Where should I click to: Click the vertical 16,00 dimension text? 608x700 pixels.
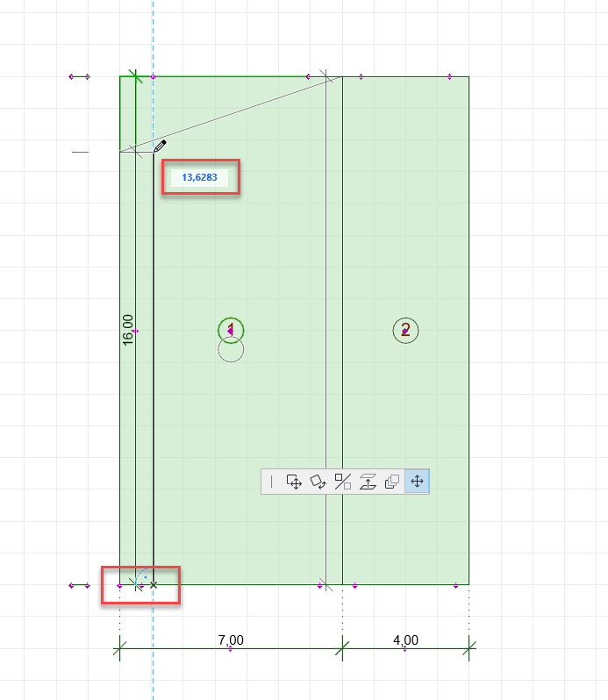tap(128, 330)
